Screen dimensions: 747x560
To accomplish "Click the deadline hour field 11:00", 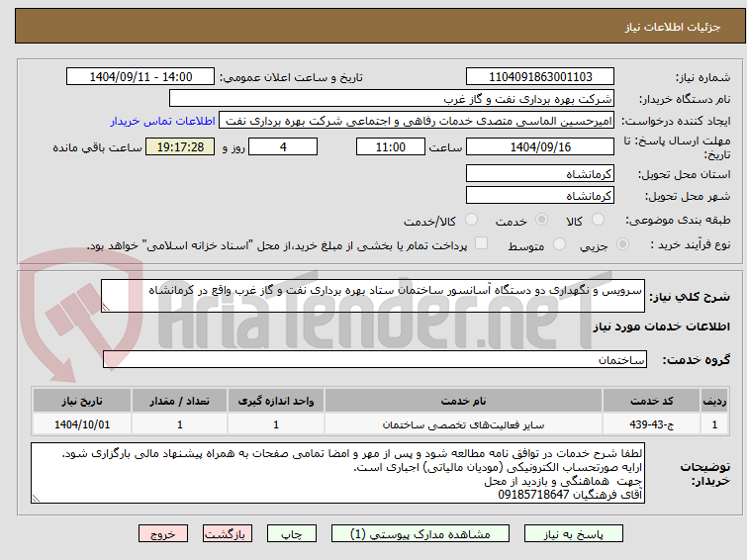I will [x=391, y=146].
